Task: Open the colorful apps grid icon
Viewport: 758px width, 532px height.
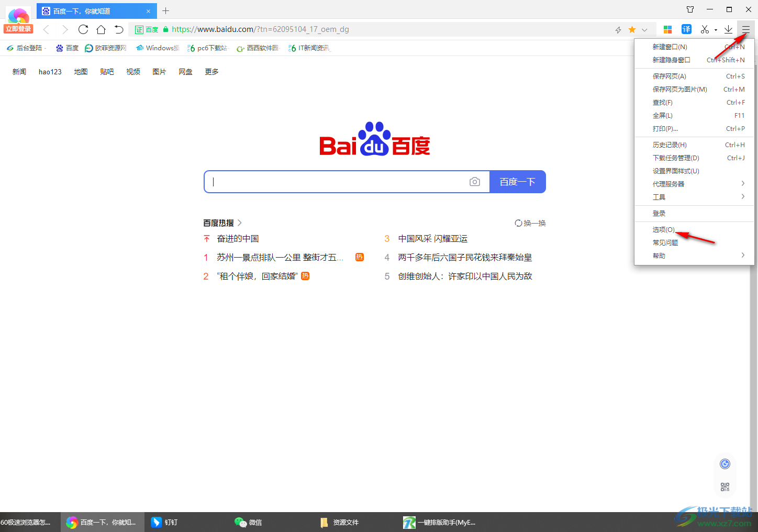Action: point(667,29)
